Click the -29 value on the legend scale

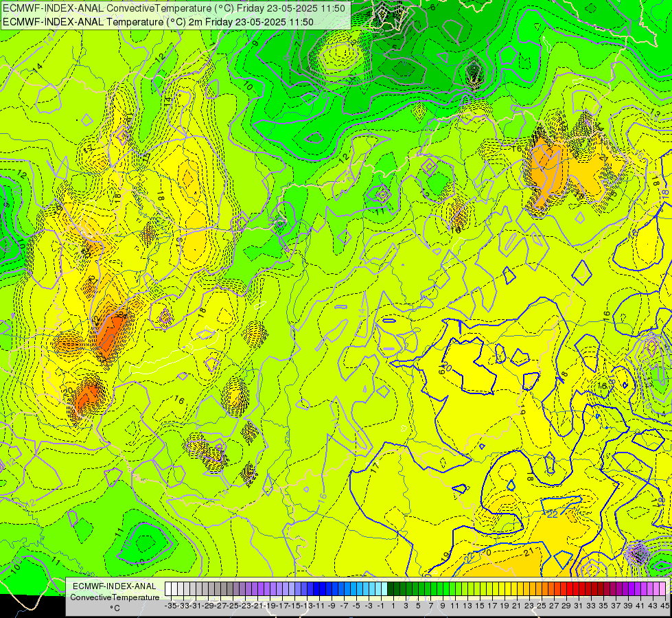coord(208,606)
